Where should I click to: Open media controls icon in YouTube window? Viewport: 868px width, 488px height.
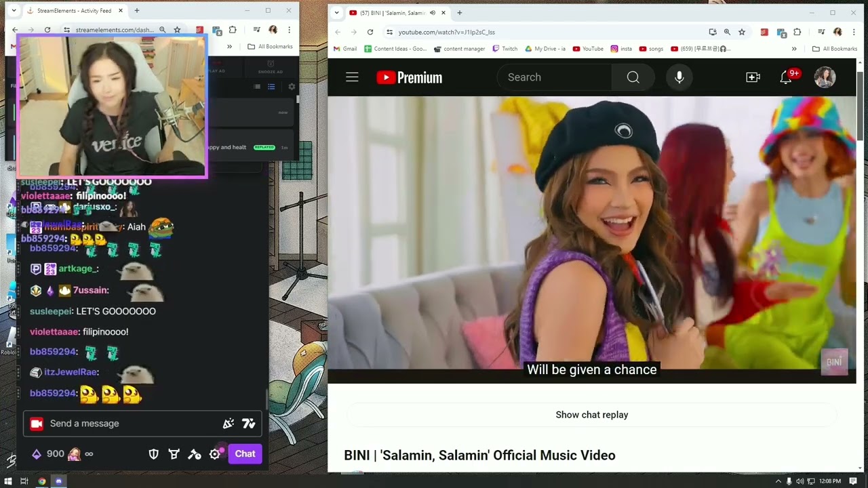tap(821, 32)
